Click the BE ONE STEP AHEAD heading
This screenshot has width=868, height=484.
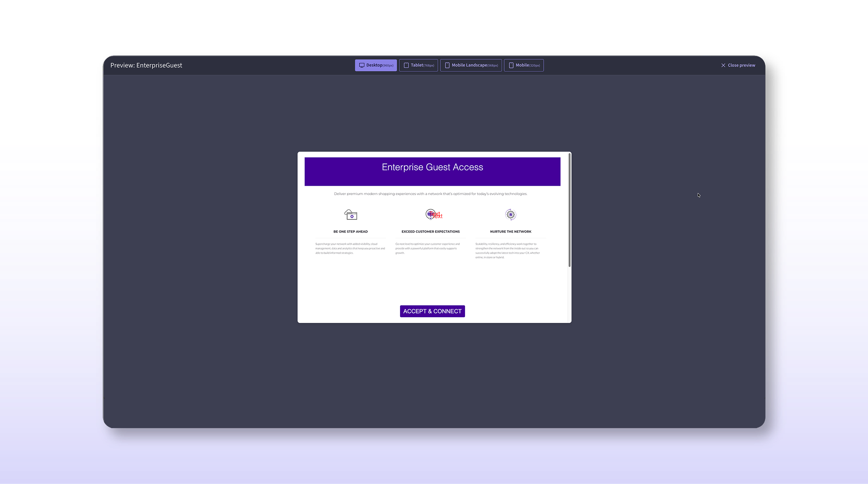pos(350,232)
